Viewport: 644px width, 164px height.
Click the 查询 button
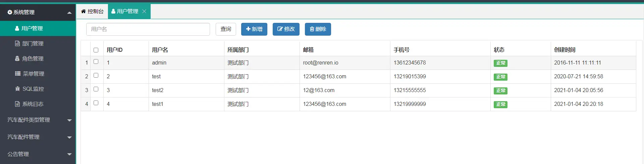click(x=226, y=29)
